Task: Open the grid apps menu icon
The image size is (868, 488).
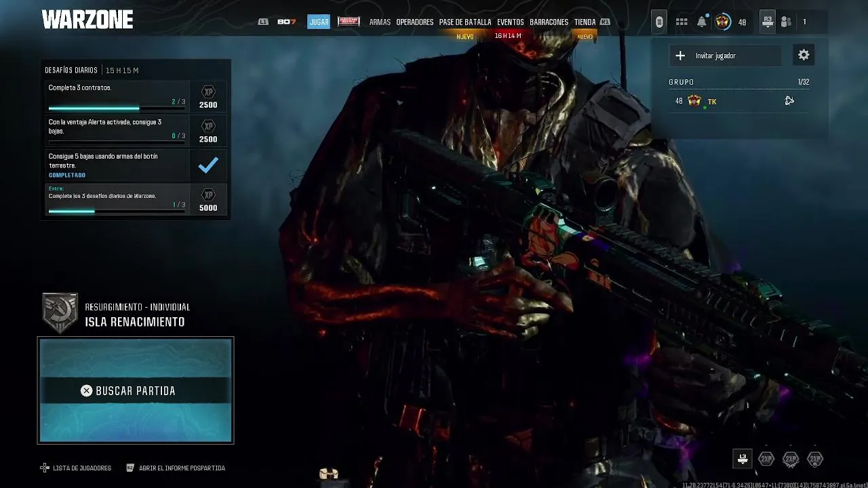Action: pos(682,22)
